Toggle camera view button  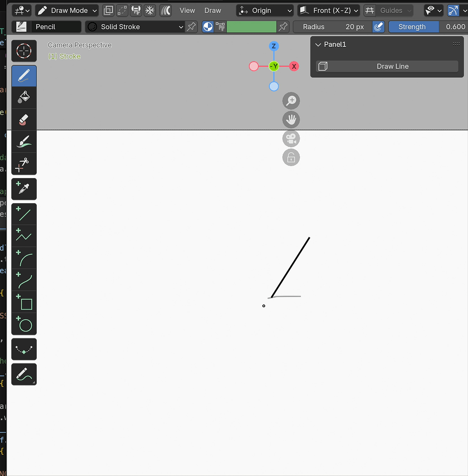point(291,139)
